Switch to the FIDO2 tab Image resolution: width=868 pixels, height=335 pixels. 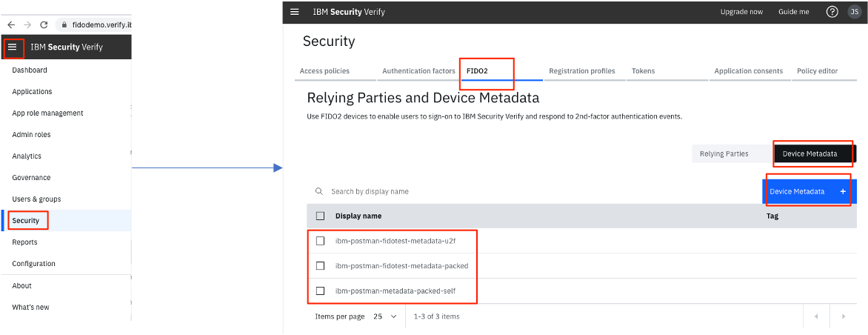(x=477, y=71)
